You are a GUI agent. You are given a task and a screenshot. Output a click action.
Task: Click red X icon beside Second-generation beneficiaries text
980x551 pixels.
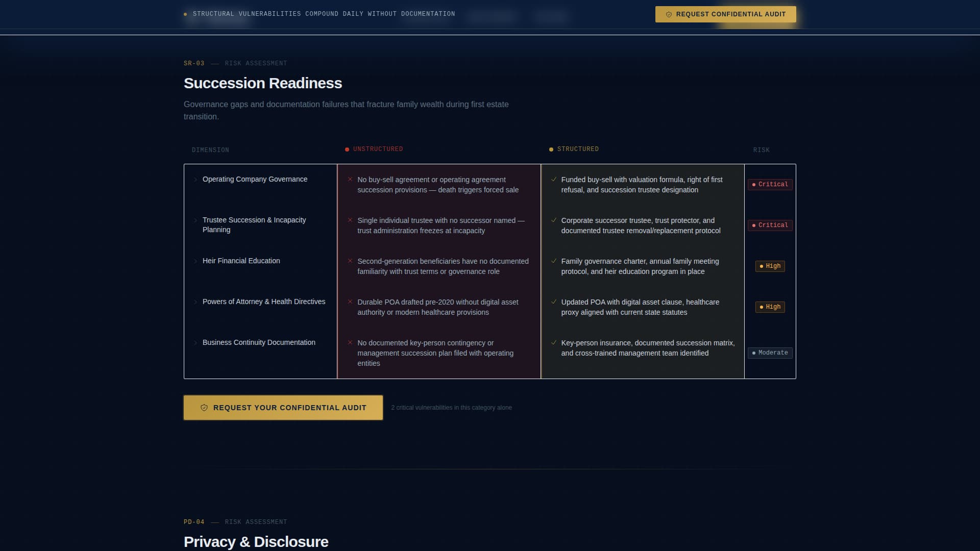tap(350, 261)
